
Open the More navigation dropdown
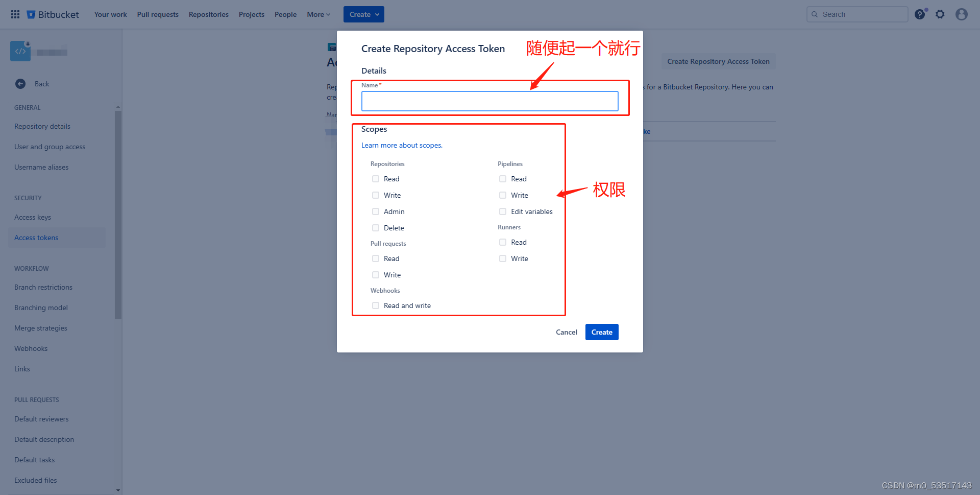pyautogui.click(x=317, y=14)
